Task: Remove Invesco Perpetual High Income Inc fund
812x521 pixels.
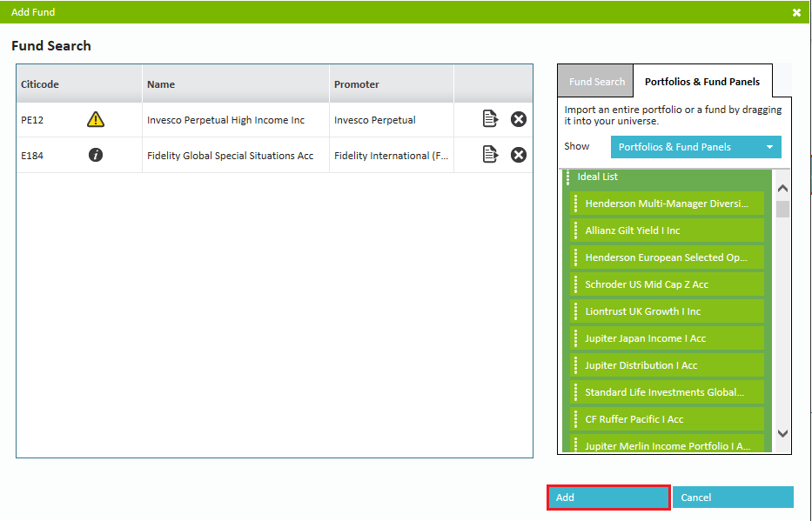Action: (519, 119)
